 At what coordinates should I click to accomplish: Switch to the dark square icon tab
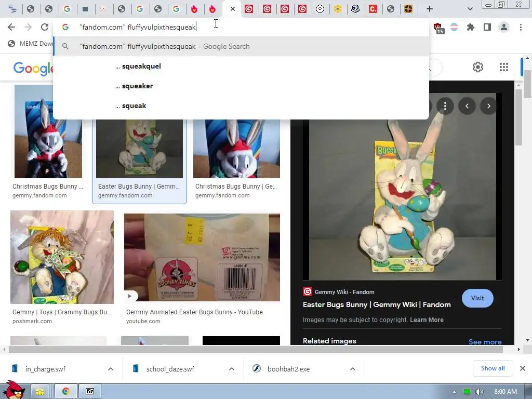pyautogui.click(x=85, y=9)
